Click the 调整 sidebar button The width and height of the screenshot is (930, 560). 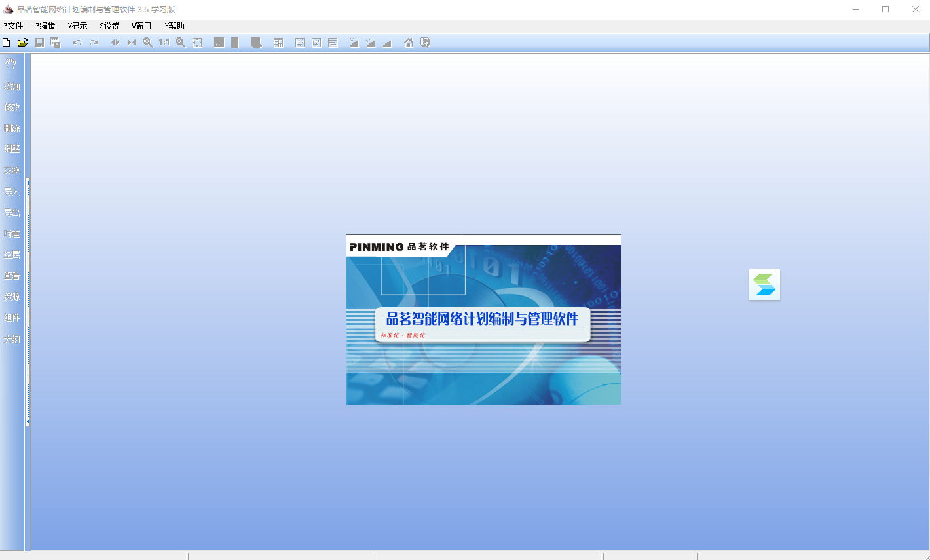tap(12, 149)
